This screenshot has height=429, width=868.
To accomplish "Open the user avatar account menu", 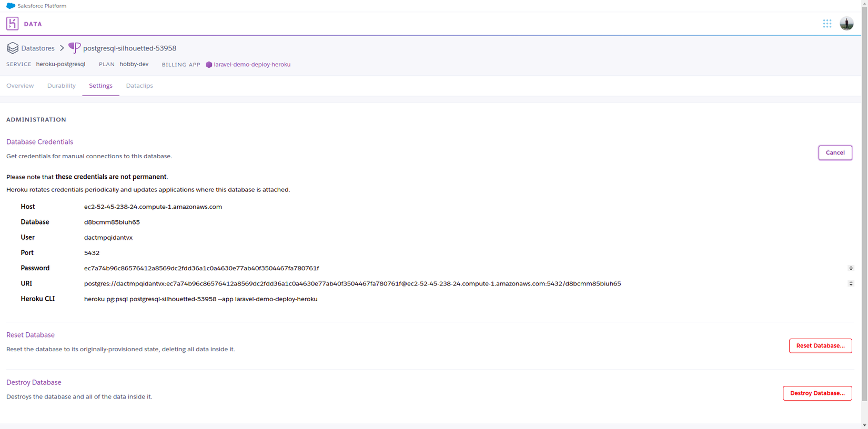I will tap(846, 24).
